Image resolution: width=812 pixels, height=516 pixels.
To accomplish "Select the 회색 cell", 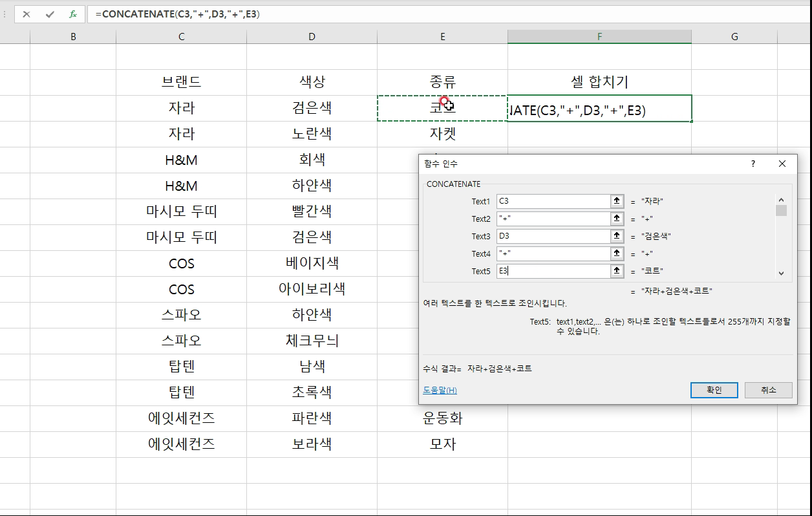I will click(x=312, y=160).
